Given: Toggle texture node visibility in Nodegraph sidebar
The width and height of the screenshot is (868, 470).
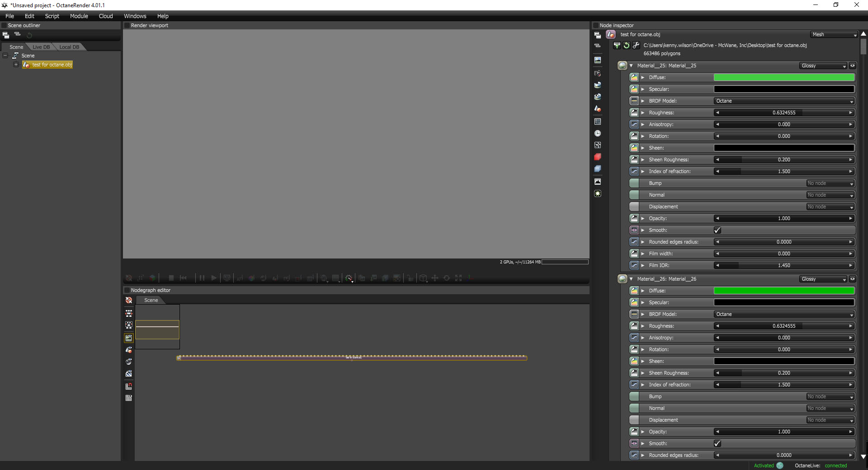Looking at the screenshot, I should (129, 374).
